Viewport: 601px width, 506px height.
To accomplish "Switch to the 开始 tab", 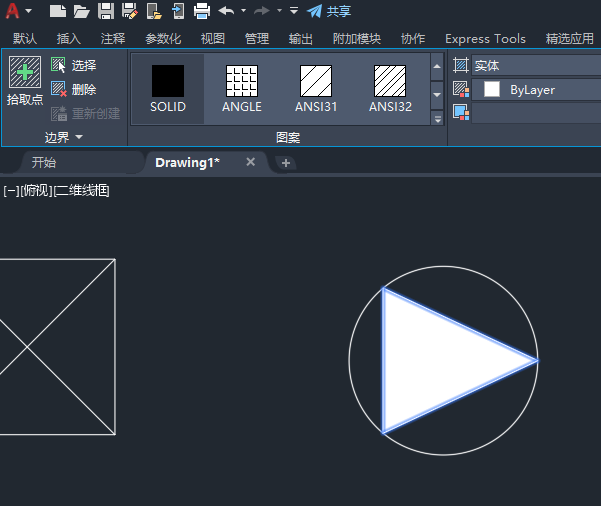I will (44, 162).
